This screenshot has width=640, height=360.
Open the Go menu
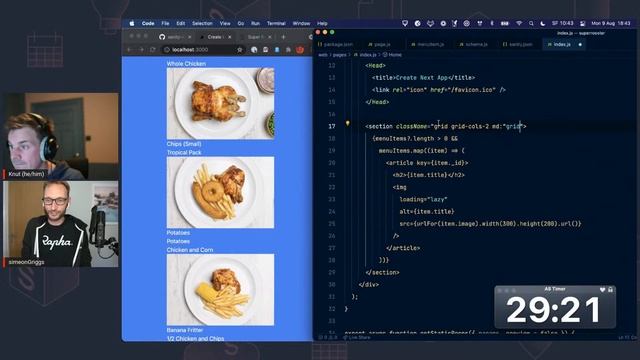(x=241, y=24)
